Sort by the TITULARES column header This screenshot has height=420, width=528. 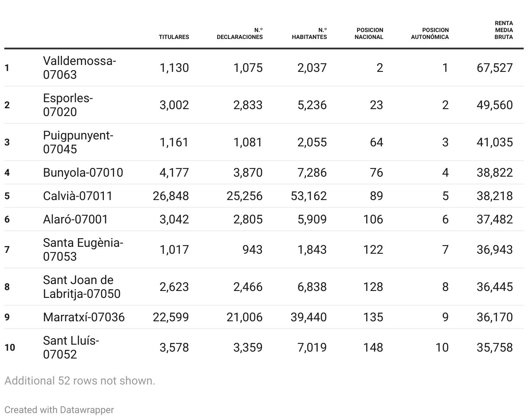click(174, 37)
